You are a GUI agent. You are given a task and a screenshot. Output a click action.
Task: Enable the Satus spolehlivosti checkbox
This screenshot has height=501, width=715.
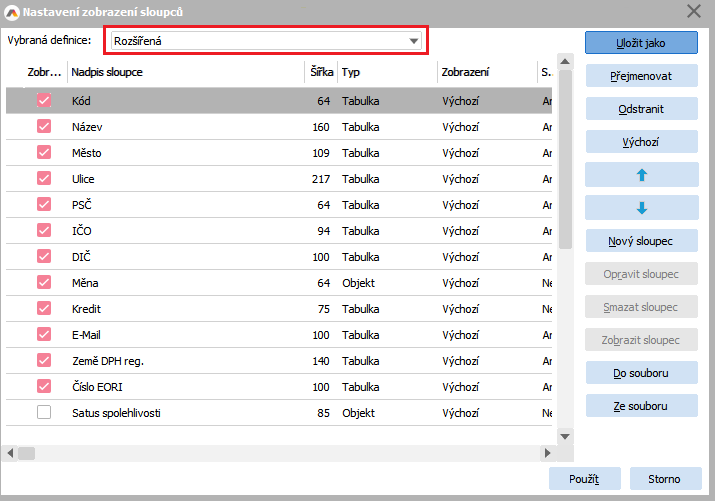(x=44, y=413)
